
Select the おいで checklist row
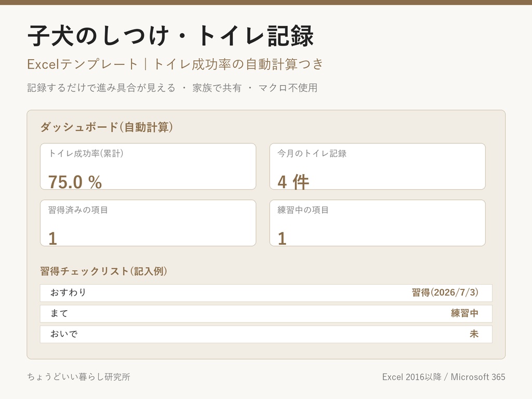point(266,334)
